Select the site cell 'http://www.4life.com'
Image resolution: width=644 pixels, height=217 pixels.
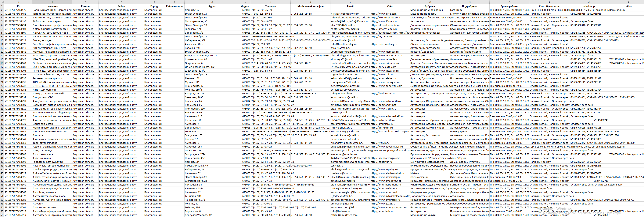point(390,14)
